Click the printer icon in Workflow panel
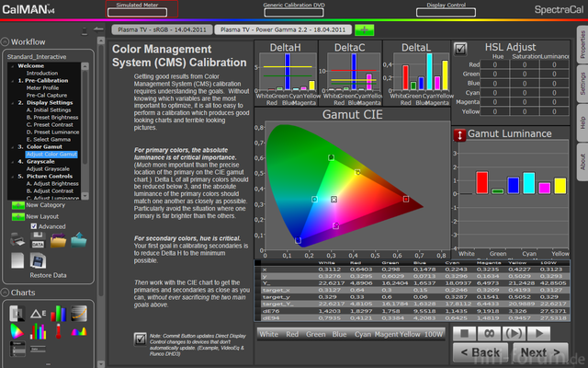This screenshot has width=588, height=368. [17, 239]
